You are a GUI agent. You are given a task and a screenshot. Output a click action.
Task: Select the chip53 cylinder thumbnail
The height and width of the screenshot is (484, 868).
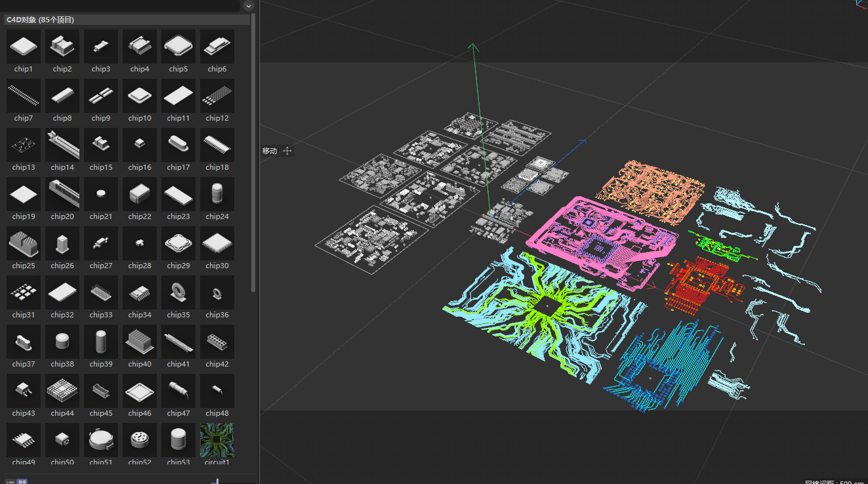[x=178, y=440]
